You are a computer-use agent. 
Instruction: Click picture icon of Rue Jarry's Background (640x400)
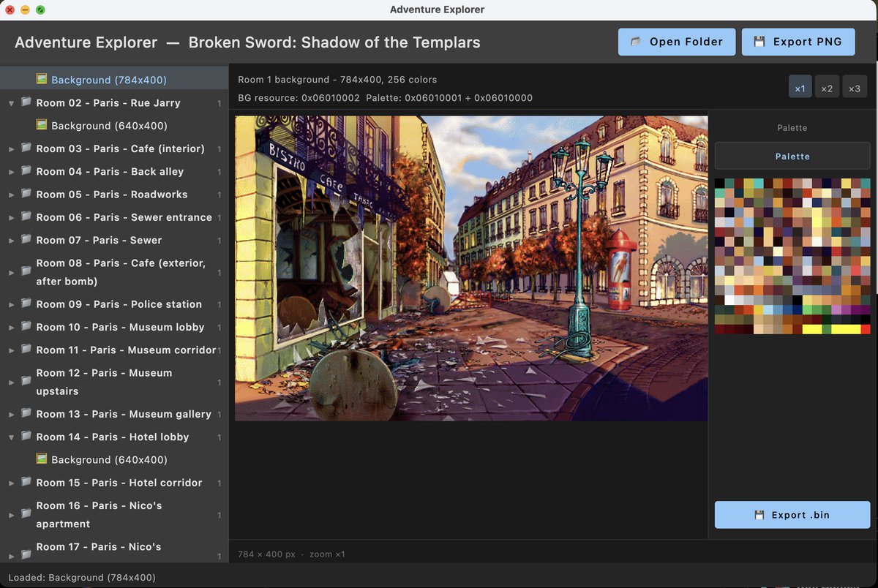pos(42,124)
